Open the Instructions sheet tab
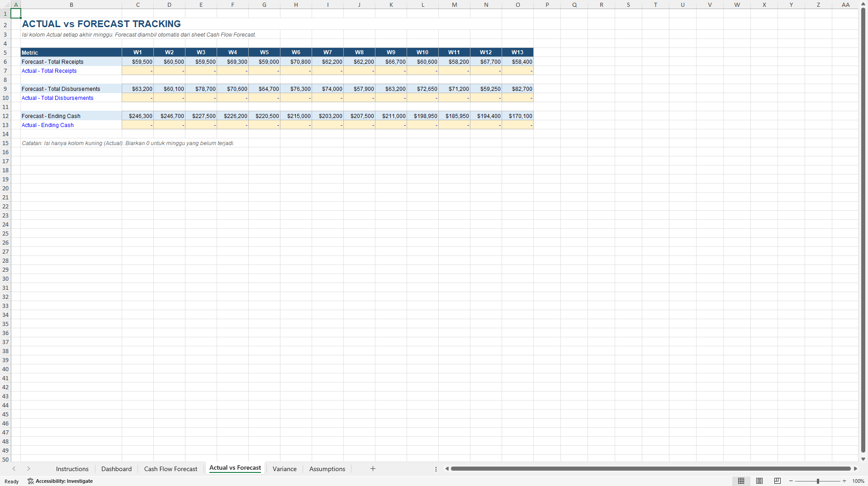The width and height of the screenshot is (868, 486). tap(72, 469)
